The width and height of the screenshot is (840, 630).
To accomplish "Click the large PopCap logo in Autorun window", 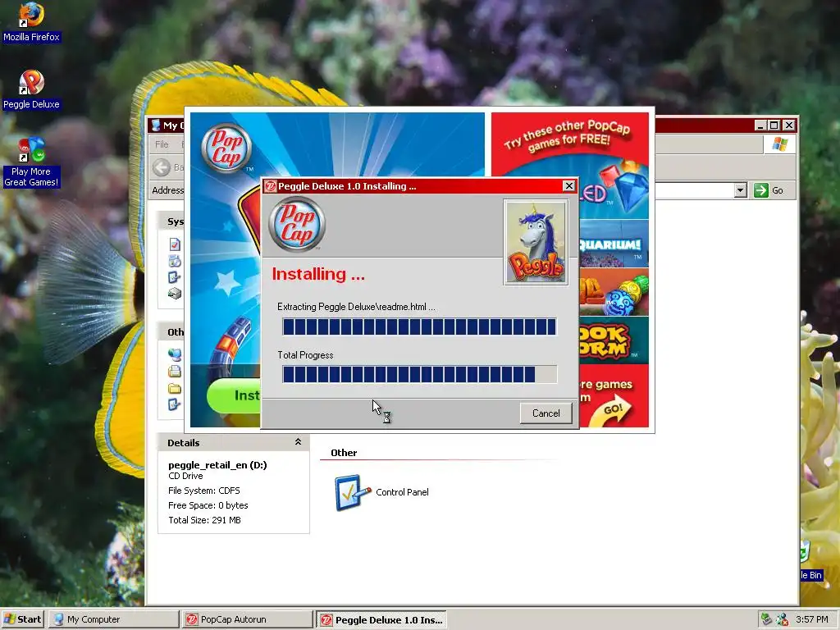I will [226, 148].
